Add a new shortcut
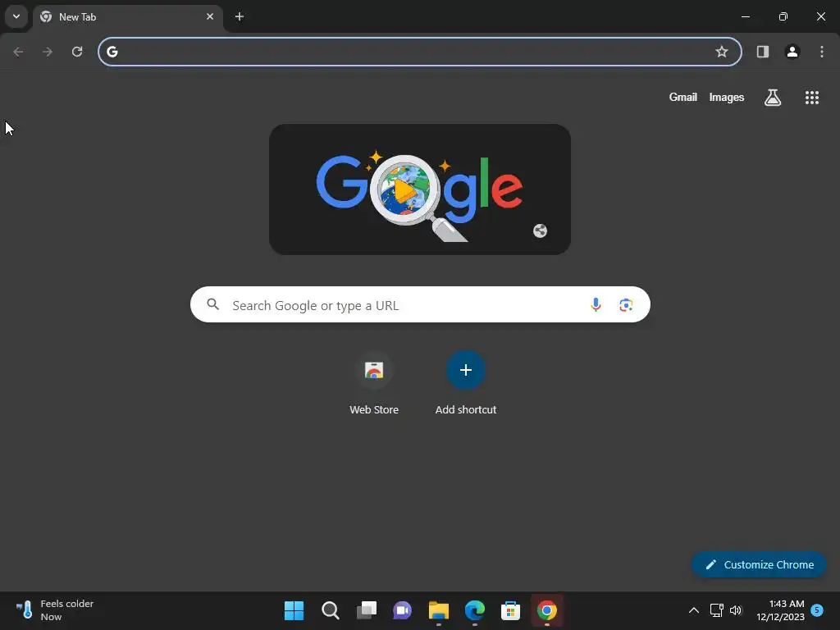Image resolution: width=840 pixels, height=630 pixels. coord(466,384)
